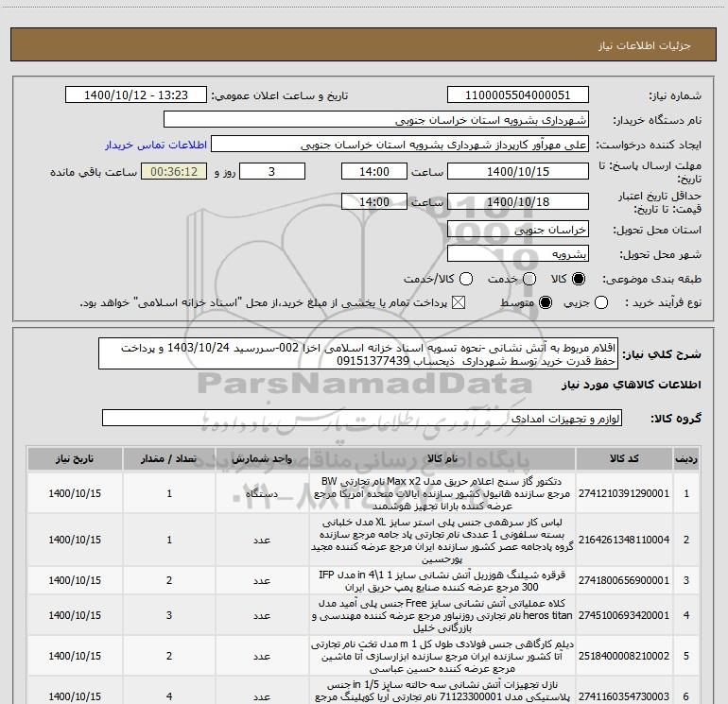Image resolution: width=728 pixels, height=704 pixels.
Task: Click the نام کالا column header
Action: tap(442, 459)
